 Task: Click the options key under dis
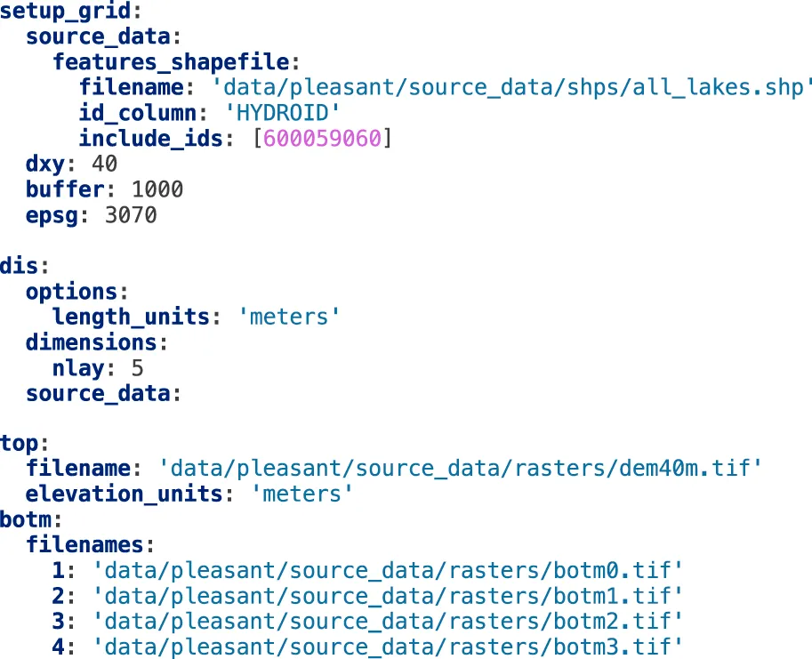coord(71,292)
